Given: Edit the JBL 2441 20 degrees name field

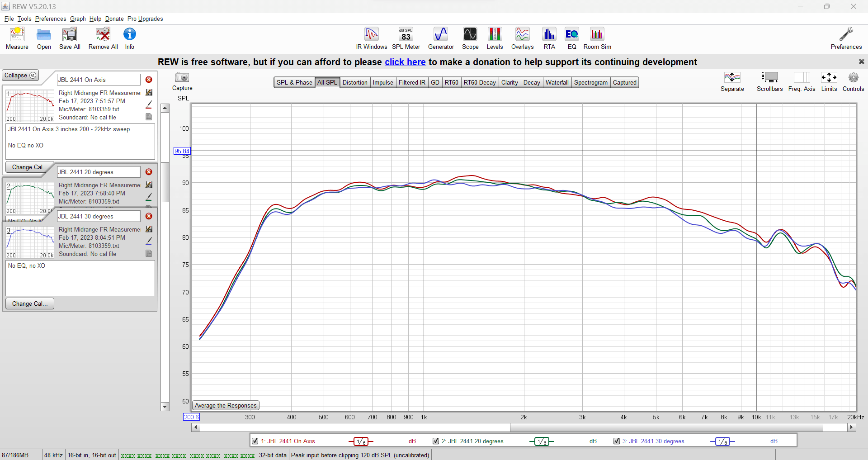Looking at the screenshot, I should (99, 172).
